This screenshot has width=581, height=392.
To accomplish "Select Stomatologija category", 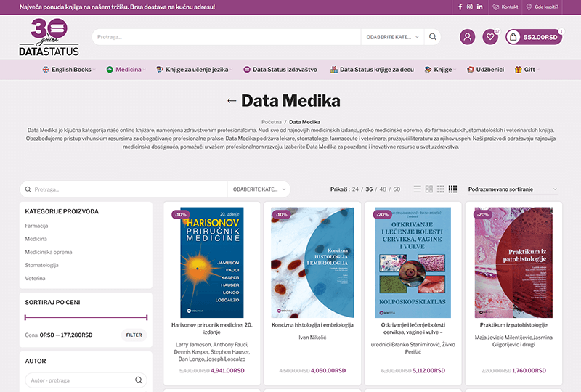I will tap(41, 265).
